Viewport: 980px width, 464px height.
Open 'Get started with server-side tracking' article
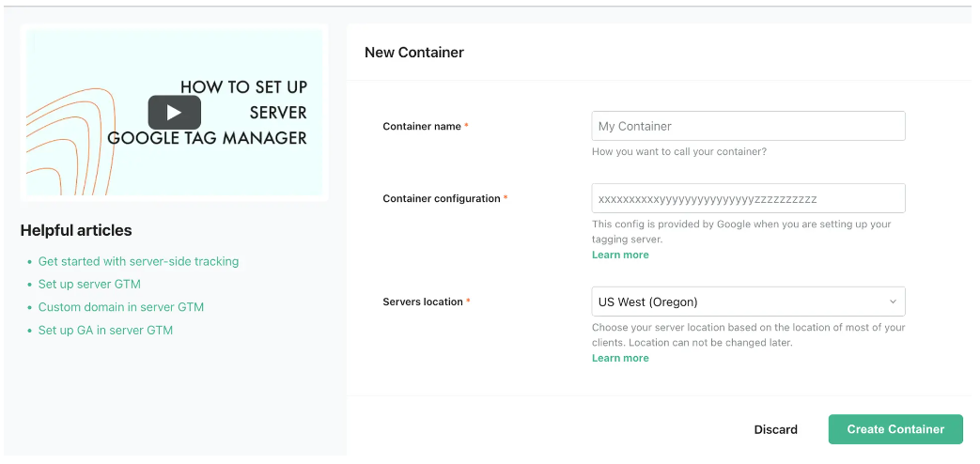pyautogui.click(x=138, y=261)
